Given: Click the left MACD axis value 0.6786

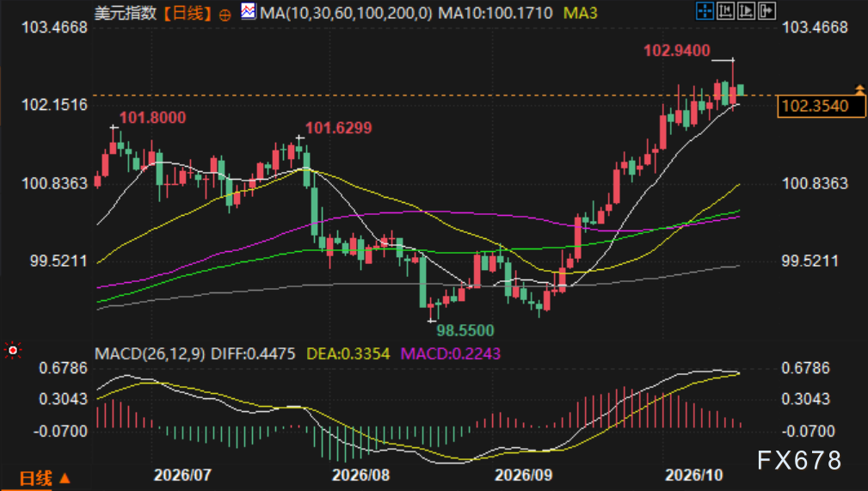Looking at the screenshot, I should click(63, 368).
